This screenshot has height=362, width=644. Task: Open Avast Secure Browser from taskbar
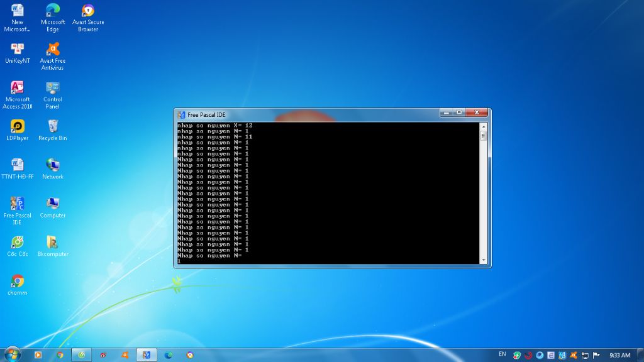[190, 355]
